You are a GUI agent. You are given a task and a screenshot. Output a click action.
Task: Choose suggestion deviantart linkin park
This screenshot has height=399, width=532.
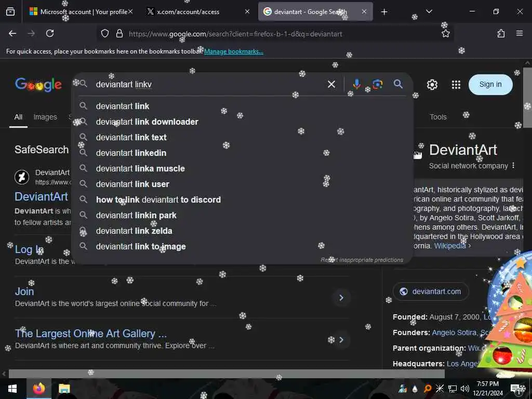243,216
